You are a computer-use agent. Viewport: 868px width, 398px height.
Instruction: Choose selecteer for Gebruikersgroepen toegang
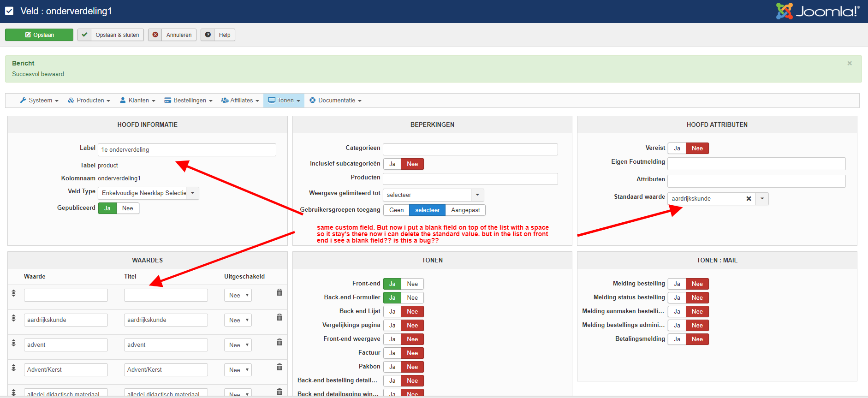coord(428,210)
